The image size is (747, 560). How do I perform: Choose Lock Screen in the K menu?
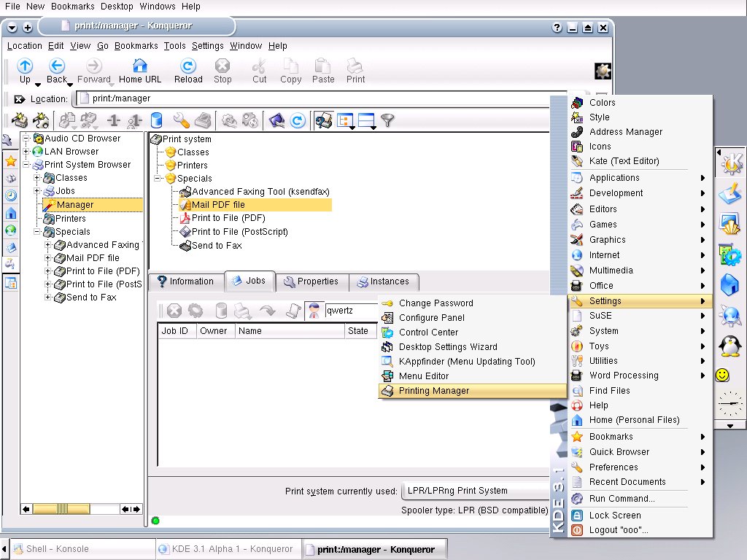639,516
